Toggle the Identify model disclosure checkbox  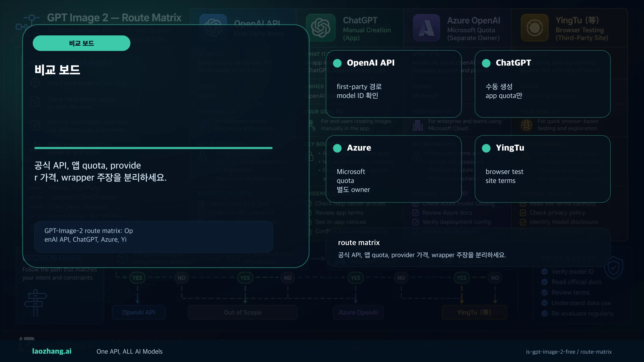(523, 222)
